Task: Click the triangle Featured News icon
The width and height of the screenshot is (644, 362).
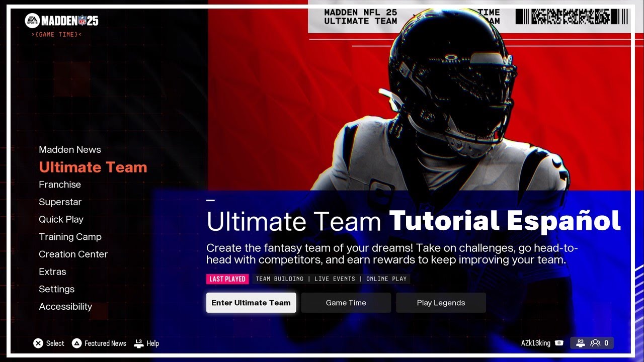Action: 76,343
